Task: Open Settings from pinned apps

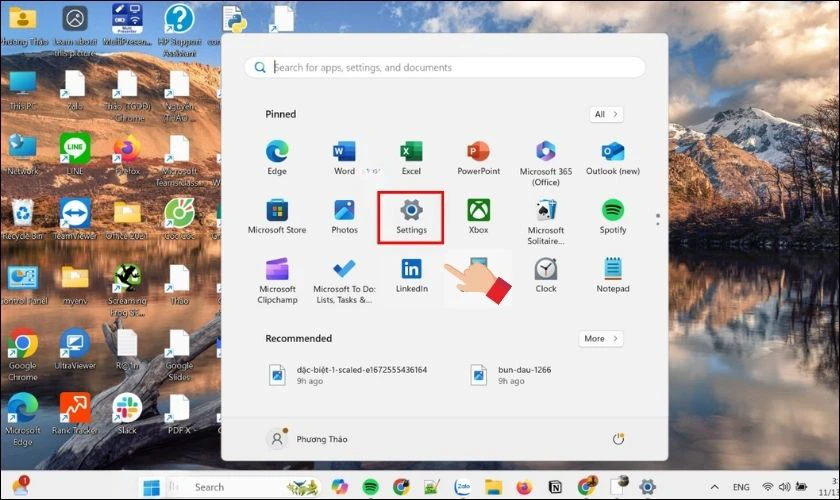Action: tap(411, 214)
